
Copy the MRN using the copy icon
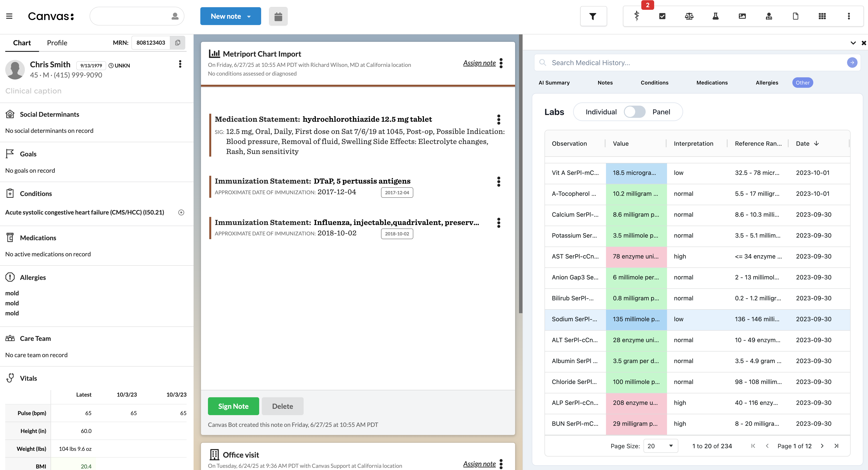pyautogui.click(x=178, y=43)
